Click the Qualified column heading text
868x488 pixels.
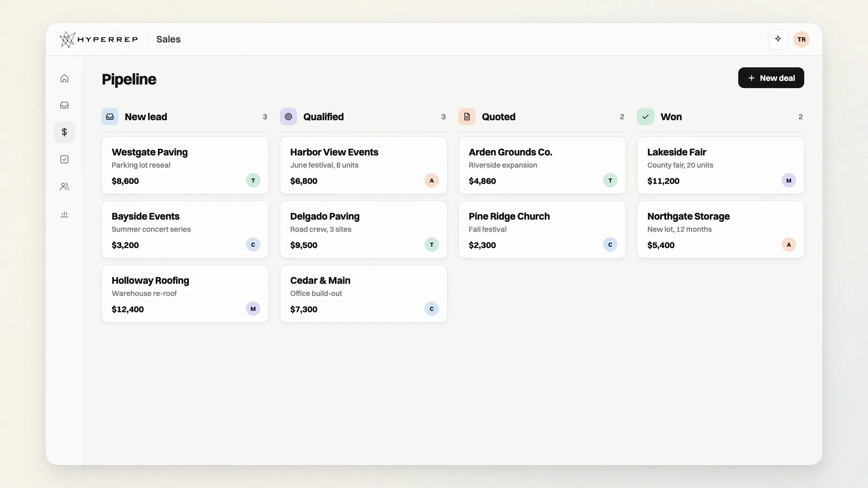[323, 117]
